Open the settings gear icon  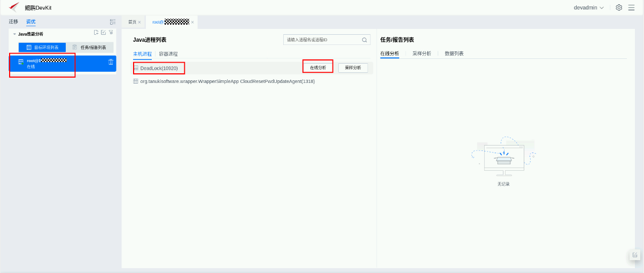[x=619, y=7]
